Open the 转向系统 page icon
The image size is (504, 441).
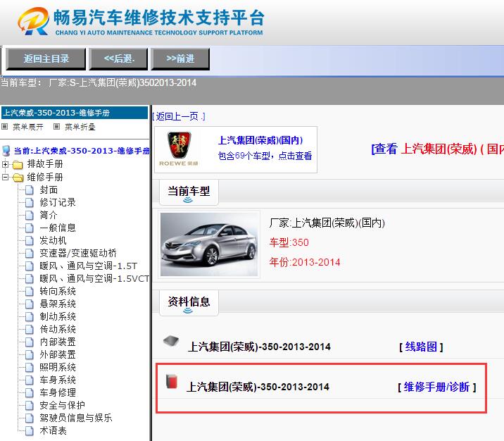pos(30,292)
